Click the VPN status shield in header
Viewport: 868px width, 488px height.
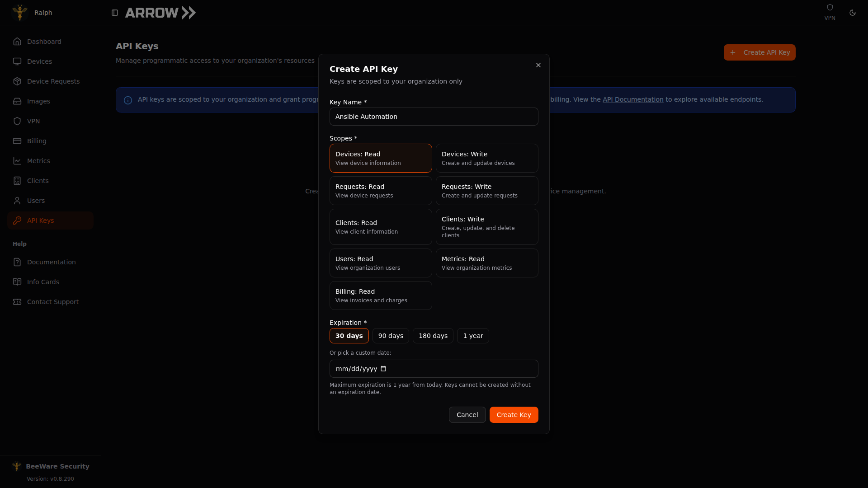pos(830,8)
